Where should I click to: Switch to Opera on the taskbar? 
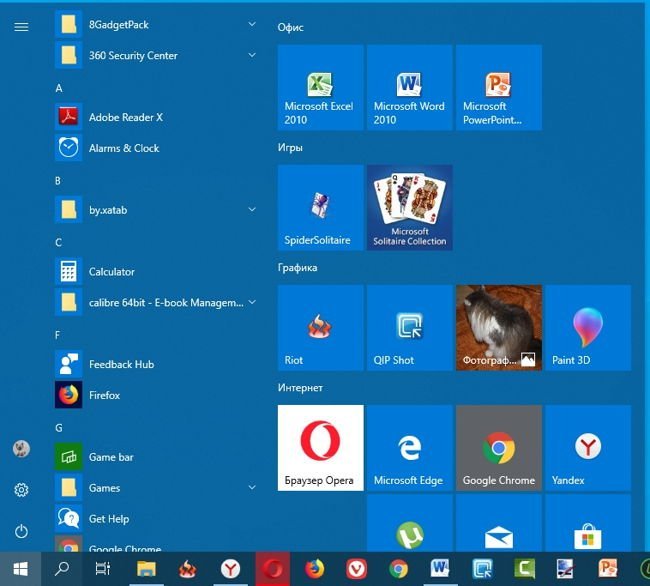point(272,569)
